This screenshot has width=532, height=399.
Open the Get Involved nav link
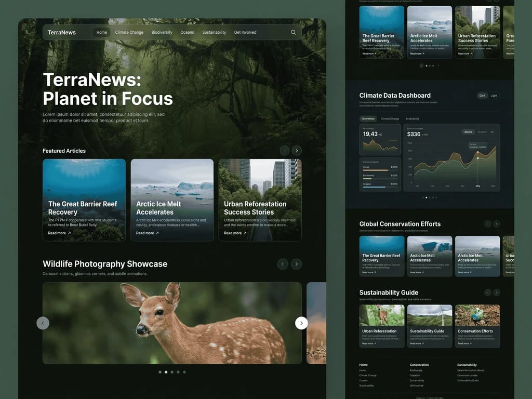pyautogui.click(x=245, y=32)
